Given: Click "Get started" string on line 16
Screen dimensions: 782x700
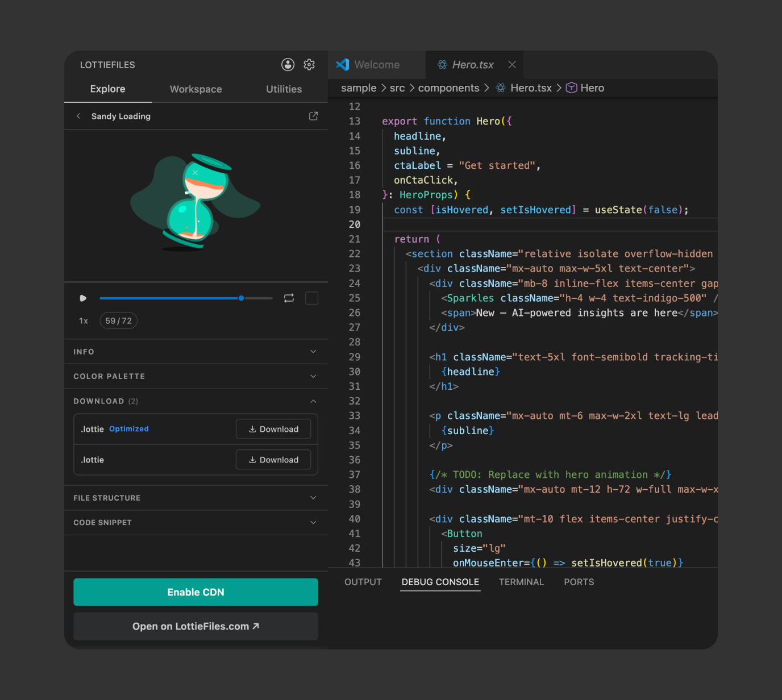Looking at the screenshot, I should pos(497,165).
